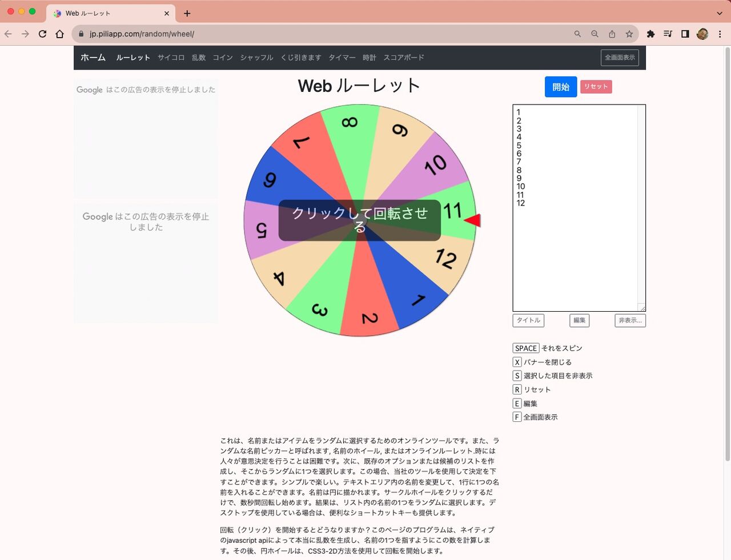This screenshot has width=731, height=560.
Task: Open the 非表示... dropdown button
Action: click(630, 320)
